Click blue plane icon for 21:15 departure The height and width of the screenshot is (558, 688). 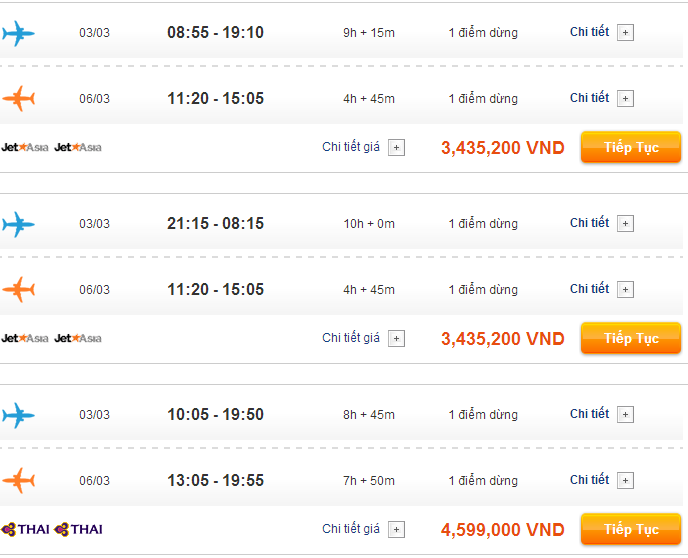click(x=18, y=224)
